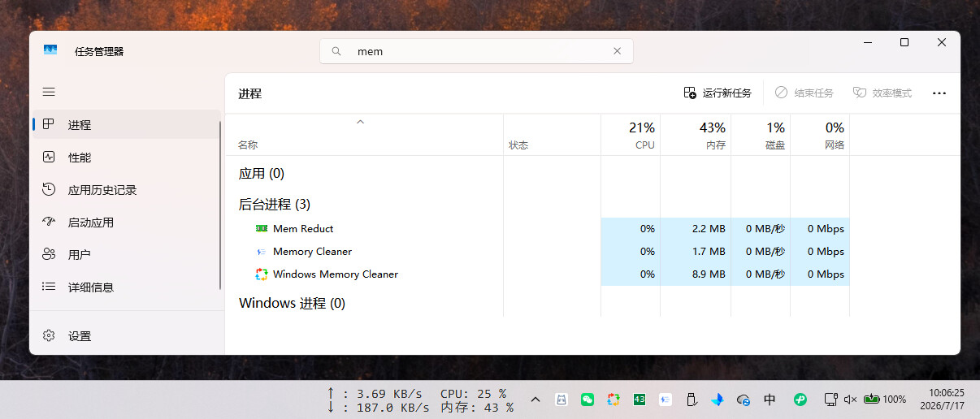Click the 1.7 MB memory cell

[696, 251]
